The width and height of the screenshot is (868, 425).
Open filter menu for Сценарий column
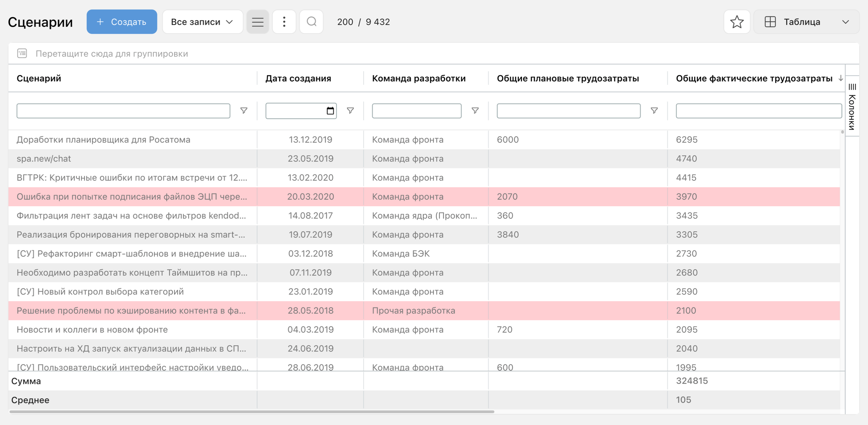coord(244,111)
